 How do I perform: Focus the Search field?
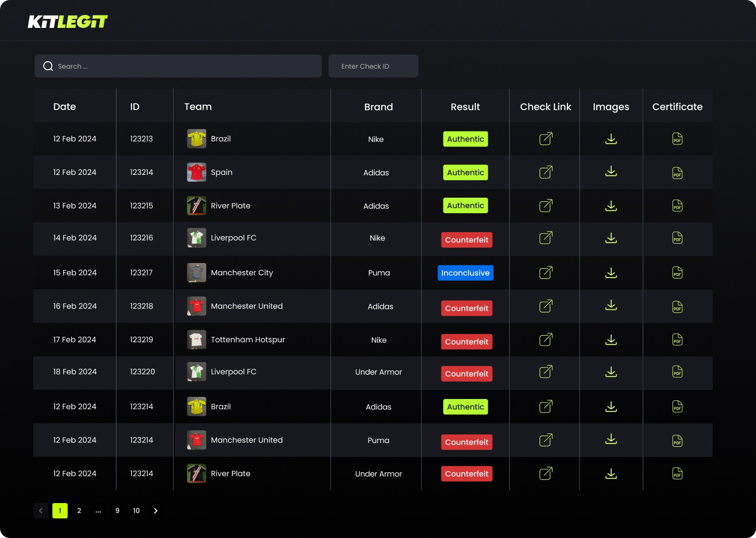[178, 66]
